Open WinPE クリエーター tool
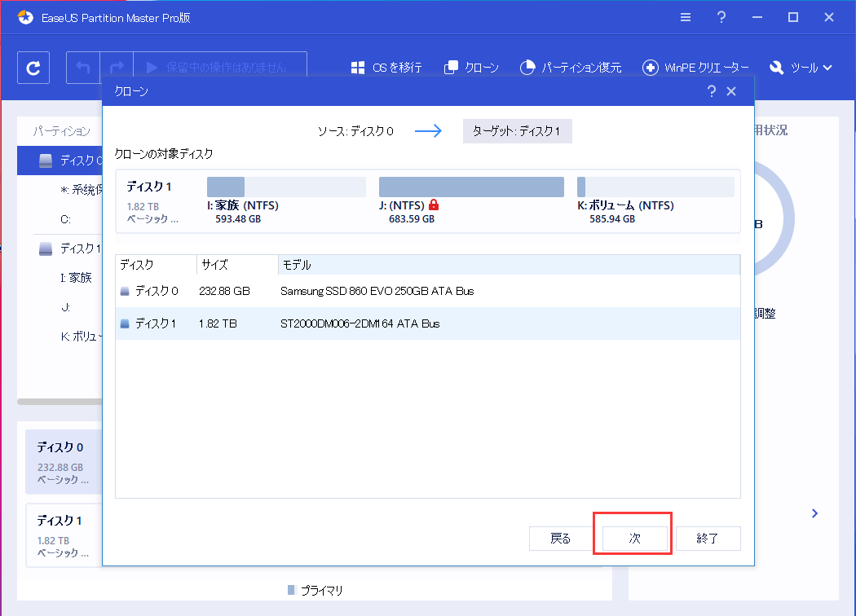Screen dimensions: 856x616 [695, 68]
